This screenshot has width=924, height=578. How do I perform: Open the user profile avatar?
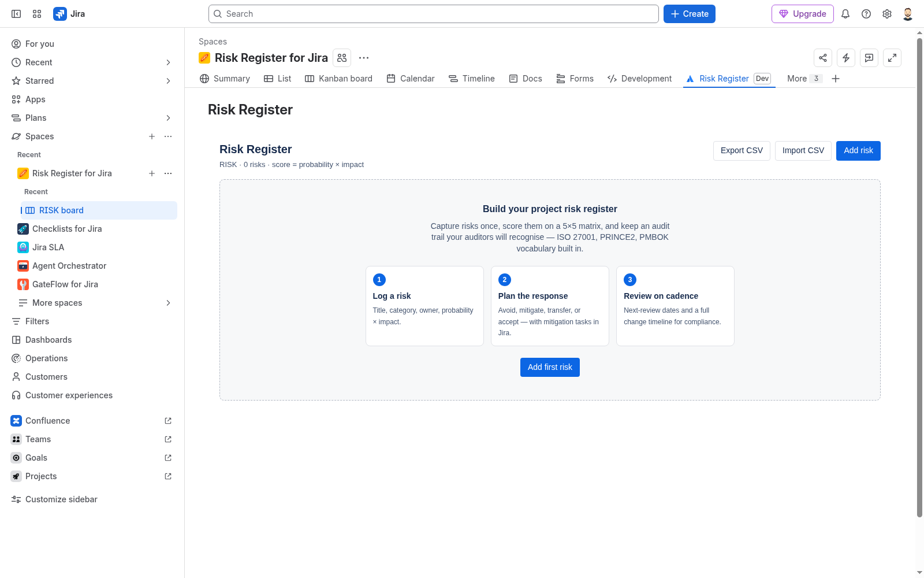pos(908,14)
